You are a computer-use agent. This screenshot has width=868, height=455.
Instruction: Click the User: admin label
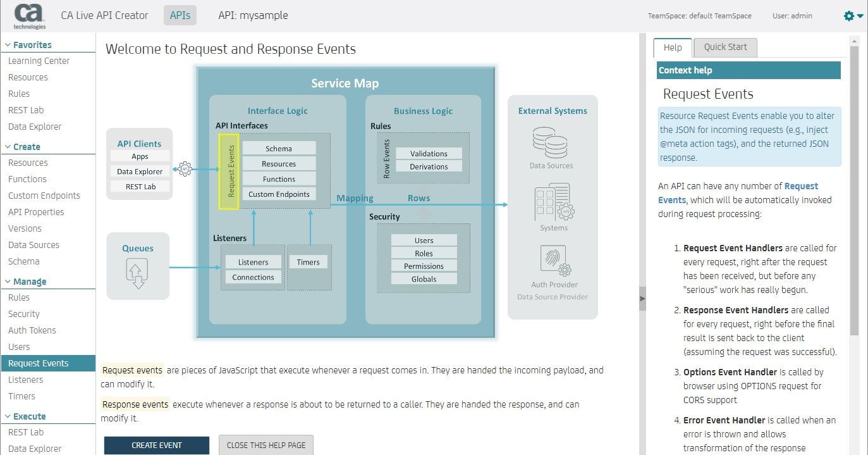792,16
